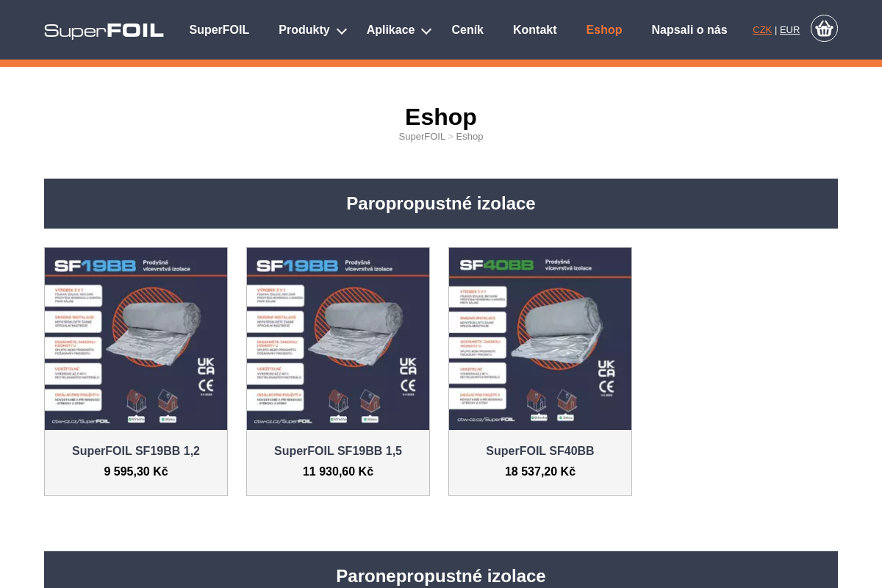The width and height of the screenshot is (882, 588).
Task: Open the Aplikace menu item
Action: point(390,30)
